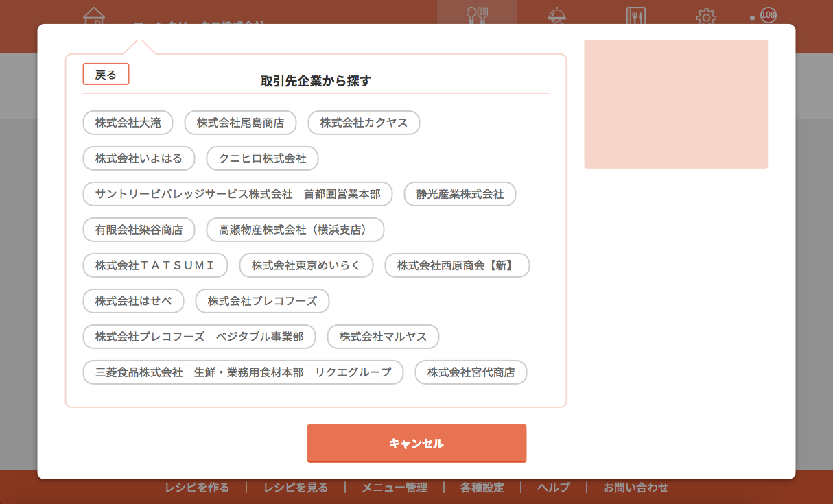Image resolution: width=833 pixels, height=504 pixels.
Task: Select supplier 株式会社大滝
Action: 128,123
